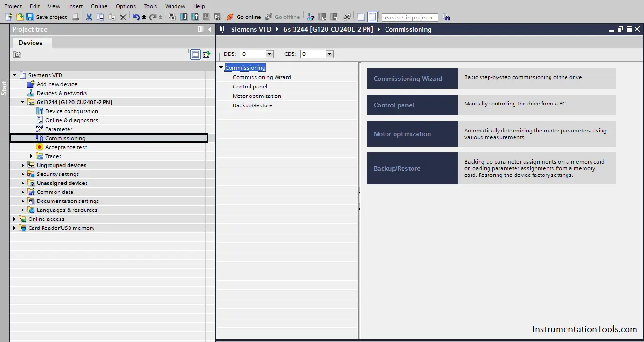Open the Tools menu
The height and width of the screenshot is (342, 644).
pos(150,6)
